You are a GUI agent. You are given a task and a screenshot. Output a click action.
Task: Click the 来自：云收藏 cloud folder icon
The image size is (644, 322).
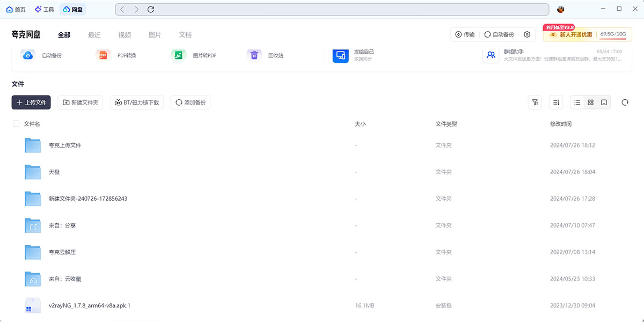(33, 279)
